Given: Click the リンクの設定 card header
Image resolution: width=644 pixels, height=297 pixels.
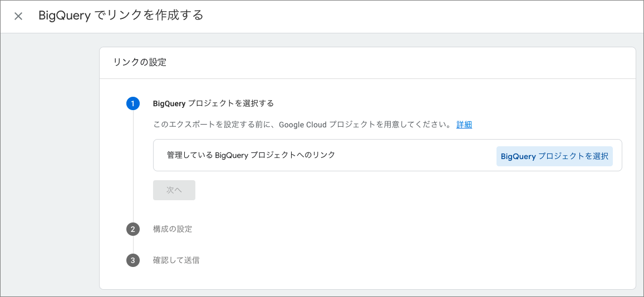Looking at the screenshot, I should click(x=140, y=63).
